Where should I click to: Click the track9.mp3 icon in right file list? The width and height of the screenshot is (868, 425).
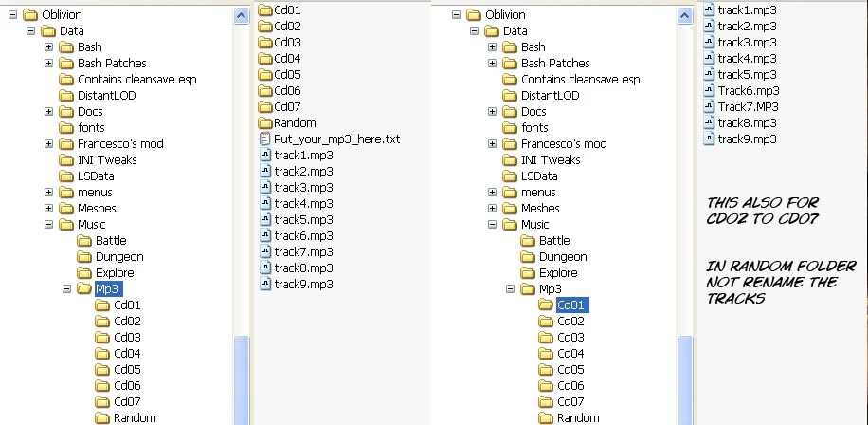709,139
